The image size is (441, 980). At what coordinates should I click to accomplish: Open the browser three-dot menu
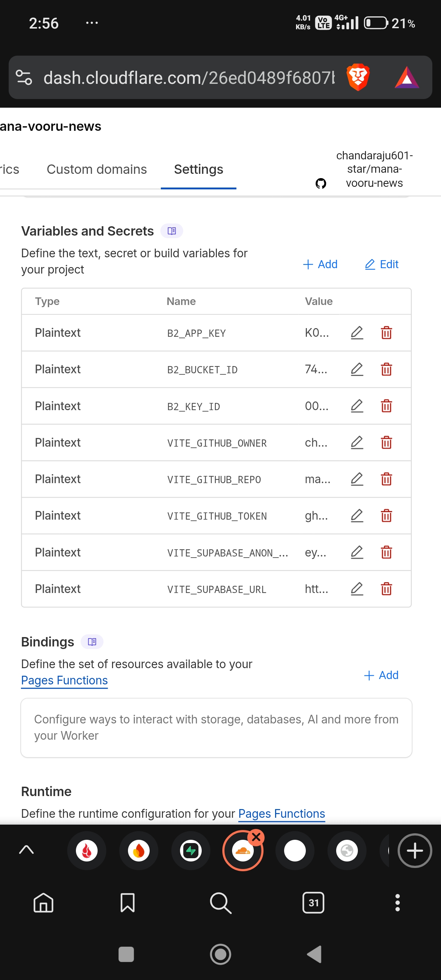click(x=397, y=903)
